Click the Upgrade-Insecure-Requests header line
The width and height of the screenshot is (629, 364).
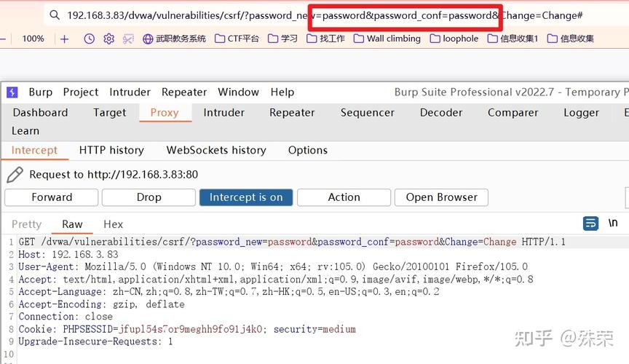pyautogui.click(x=95, y=341)
